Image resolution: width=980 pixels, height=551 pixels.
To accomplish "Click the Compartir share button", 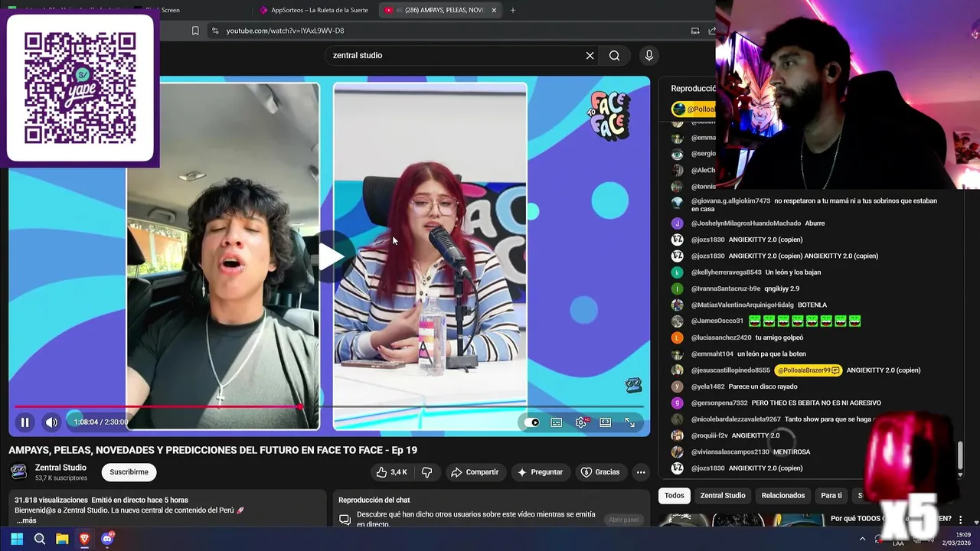I will tap(475, 472).
